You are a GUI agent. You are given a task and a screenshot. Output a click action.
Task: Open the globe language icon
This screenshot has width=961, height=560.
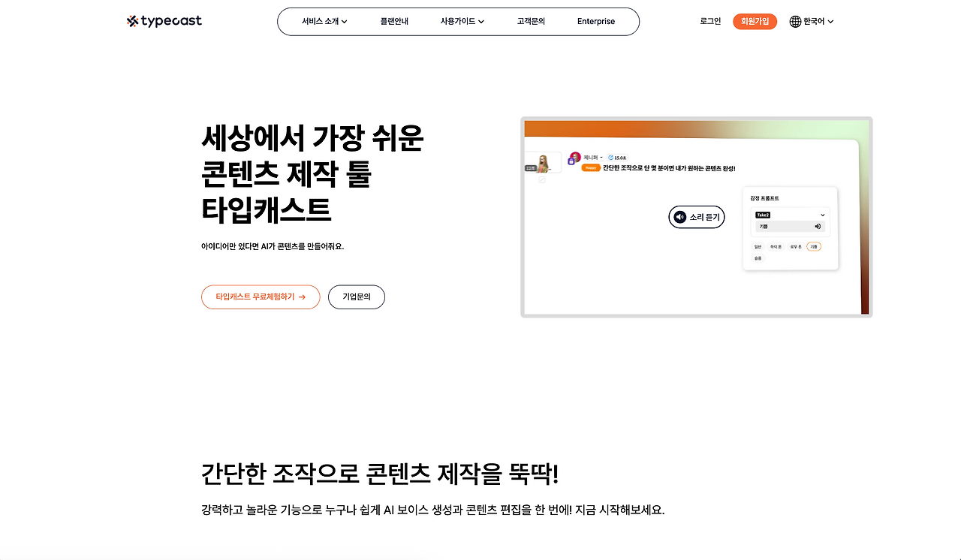794,21
